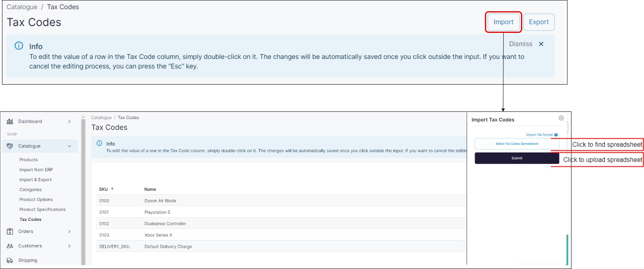Click the Shipping truck icon
Image resolution: width=644 pixels, height=269 pixels.
pyautogui.click(x=10, y=260)
